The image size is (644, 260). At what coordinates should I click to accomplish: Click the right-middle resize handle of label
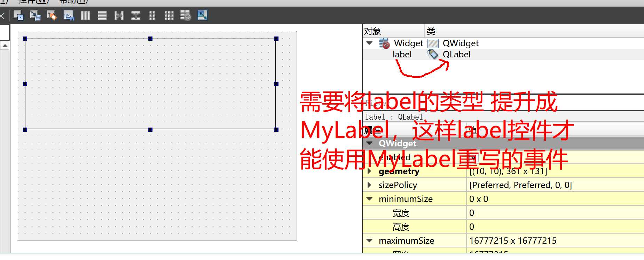tap(276, 84)
